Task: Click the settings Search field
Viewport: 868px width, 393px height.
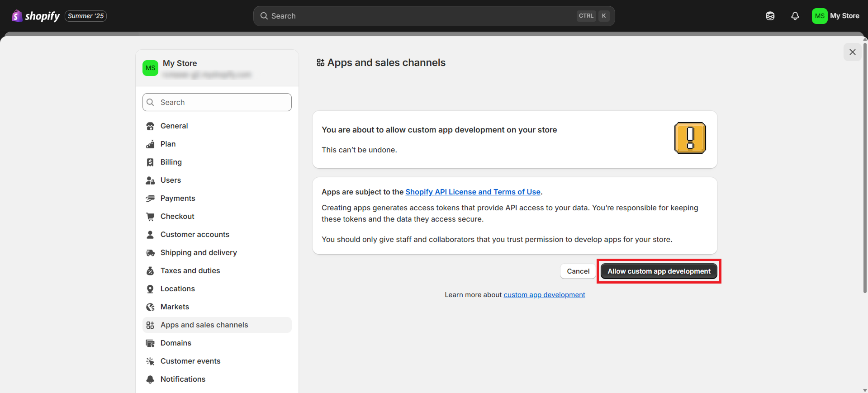Action: tap(217, 102)
